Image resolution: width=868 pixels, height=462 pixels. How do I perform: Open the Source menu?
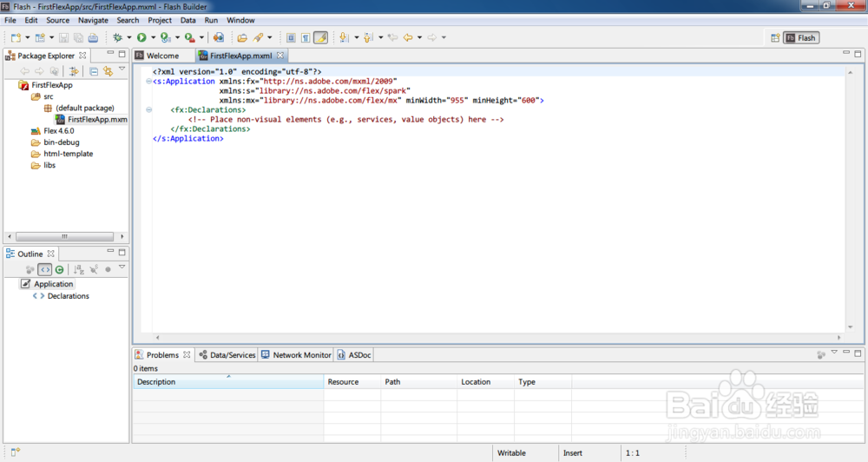pos(57,21)
